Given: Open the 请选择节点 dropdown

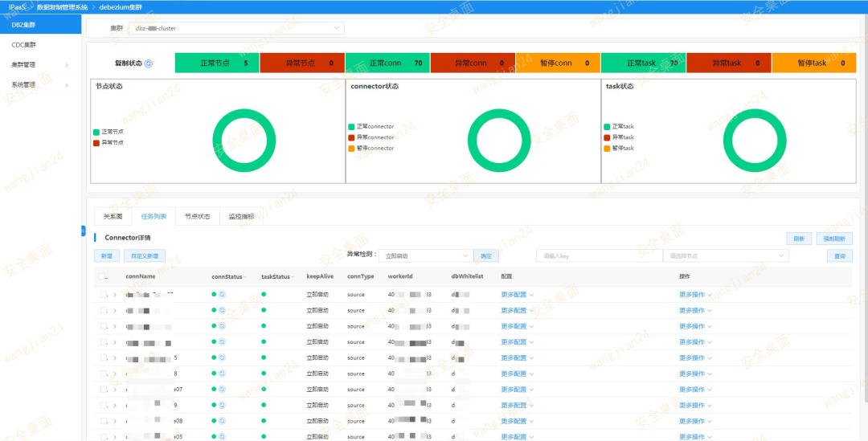Looking at the screenshot, I should 726,255.
